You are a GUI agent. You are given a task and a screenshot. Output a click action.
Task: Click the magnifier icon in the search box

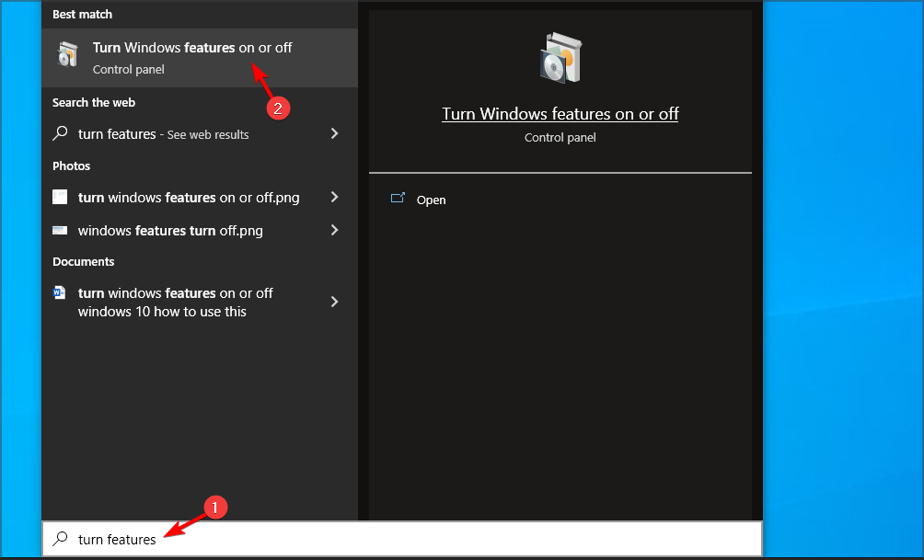coord(60,539)
